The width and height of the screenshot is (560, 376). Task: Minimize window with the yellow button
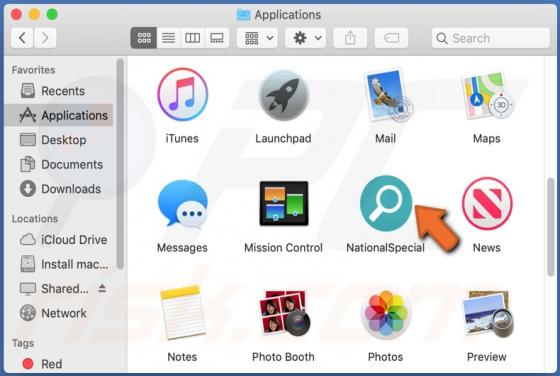tap(34, 15)
